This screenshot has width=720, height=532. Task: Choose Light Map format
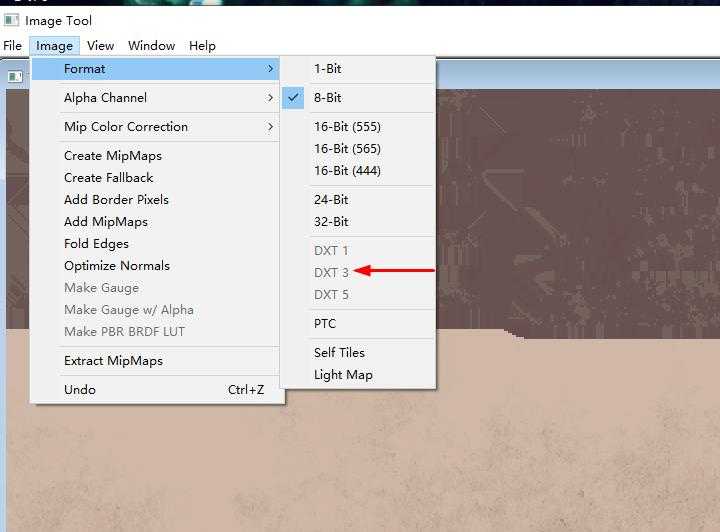click(358, 375)
